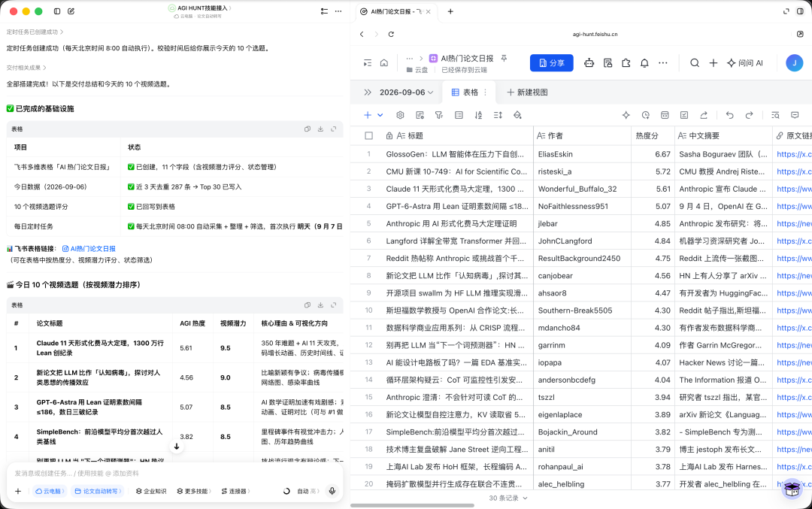The width and height of the screenshot is (812, 509).
Task: Open the group-by tool icon
Action: coord(459,115)
